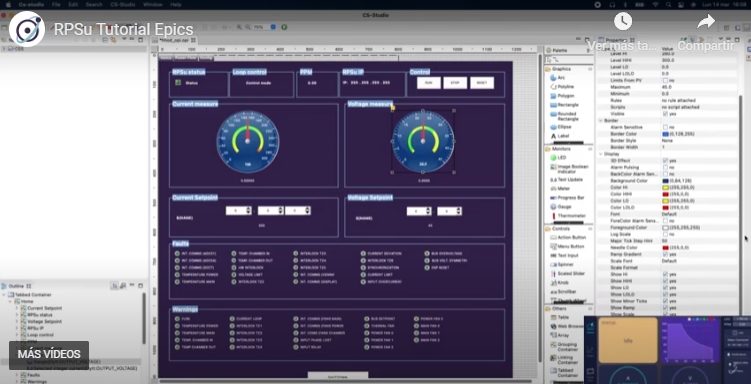Open the RPSu Tutorial Epics title link
Screen dimensions: 751x384
pos(124,29)
